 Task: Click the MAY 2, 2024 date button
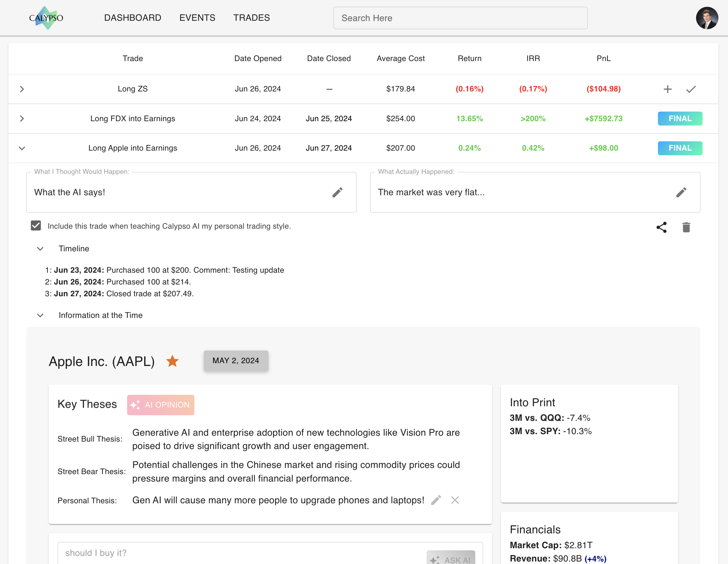236,360
